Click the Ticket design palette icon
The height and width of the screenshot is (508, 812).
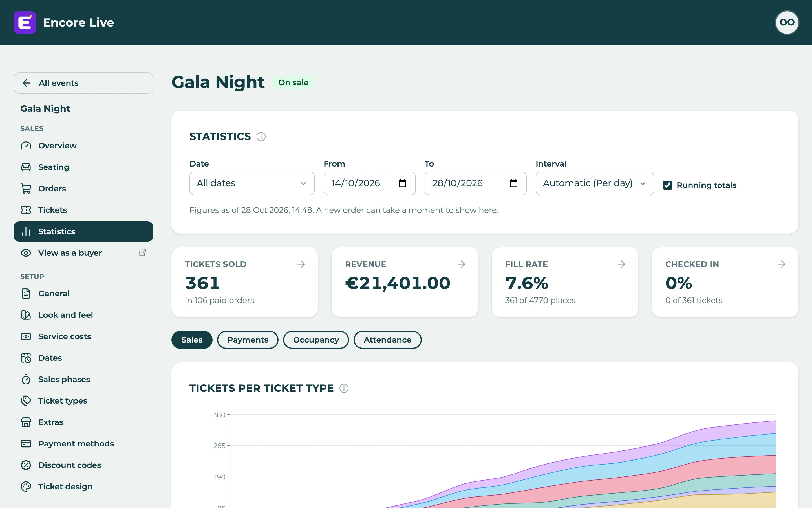point(26,487)
